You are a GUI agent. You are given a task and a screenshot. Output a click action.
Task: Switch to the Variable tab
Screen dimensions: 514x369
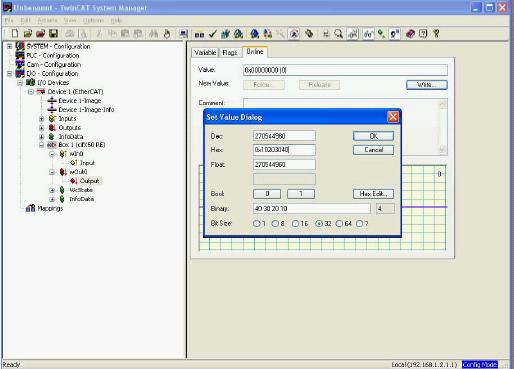click(x=205, y=52)
